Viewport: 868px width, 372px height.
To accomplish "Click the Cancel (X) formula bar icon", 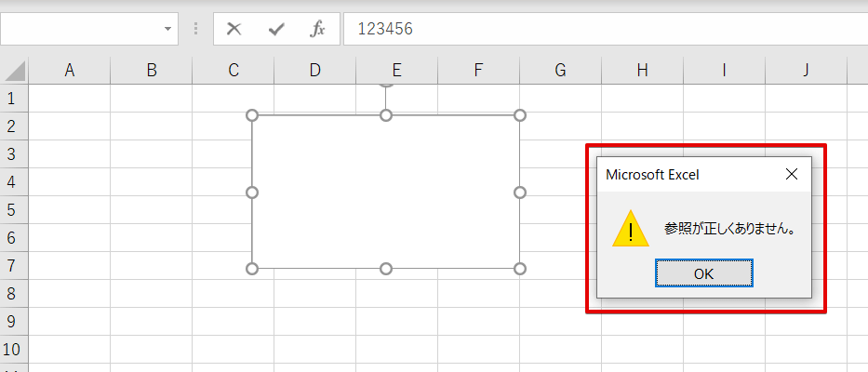I will (x=234, y=29).
